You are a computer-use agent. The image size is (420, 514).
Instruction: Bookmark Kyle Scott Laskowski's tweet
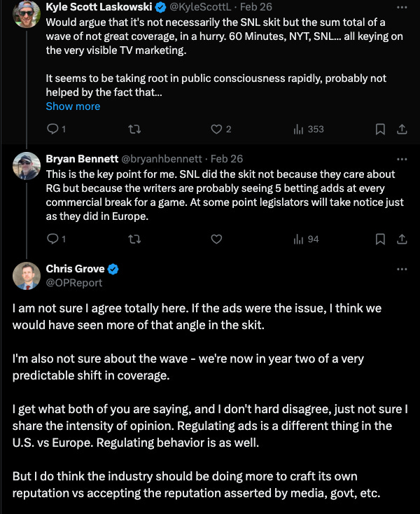pos(380,129)
